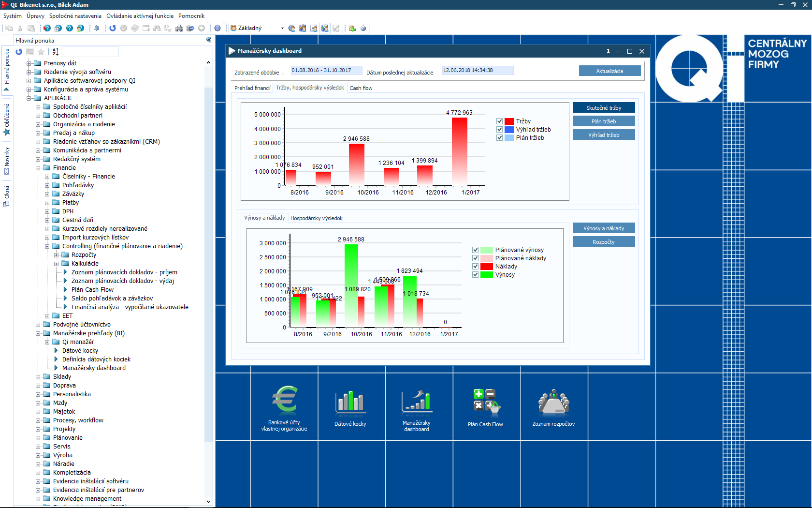Click the settings gear icon in toolbar

[217, 28]
